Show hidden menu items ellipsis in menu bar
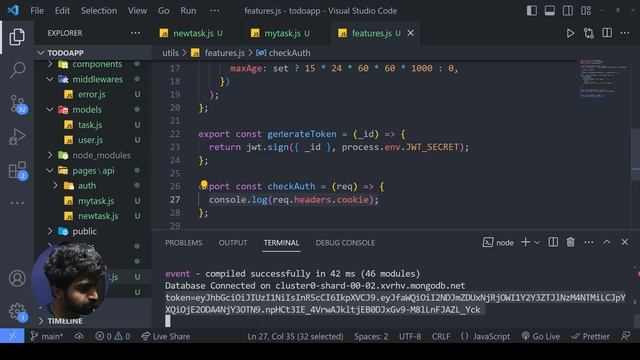The image size is (640, 360). [215, 11]
